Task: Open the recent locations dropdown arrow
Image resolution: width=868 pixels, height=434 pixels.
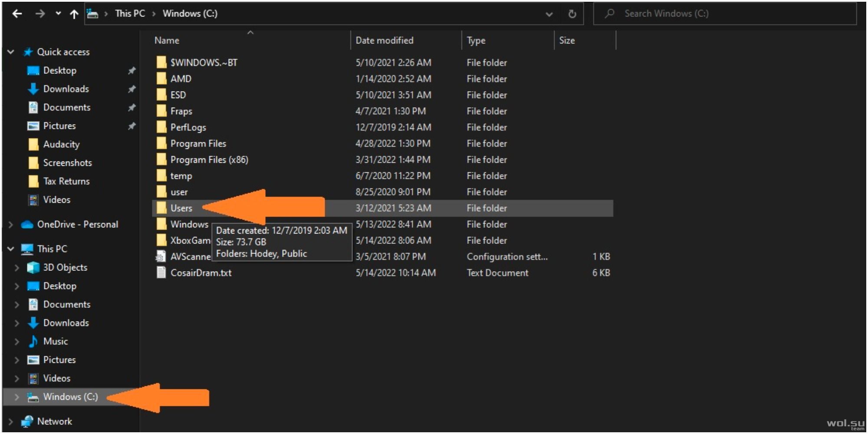Action: [58, 13]
